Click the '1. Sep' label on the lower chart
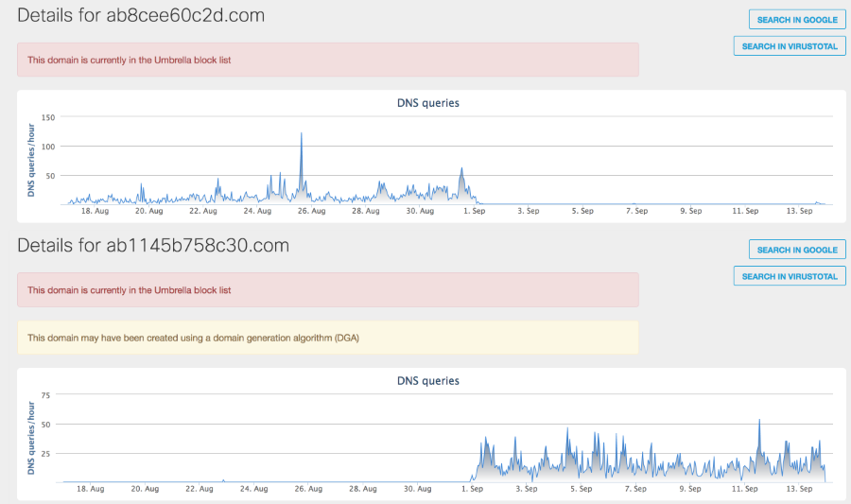Image resolution: width=851 pixels, height=504 pixels. pos(473,490)
